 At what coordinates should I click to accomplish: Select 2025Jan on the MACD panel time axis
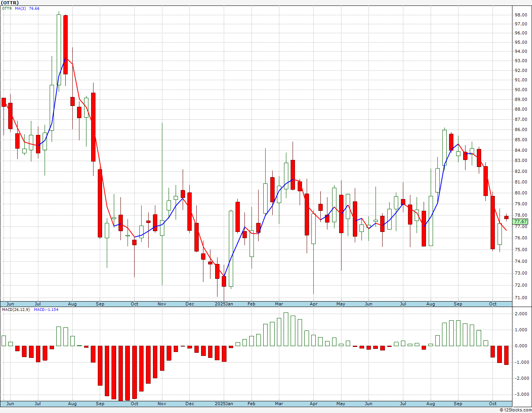click(x=224, y=404)
